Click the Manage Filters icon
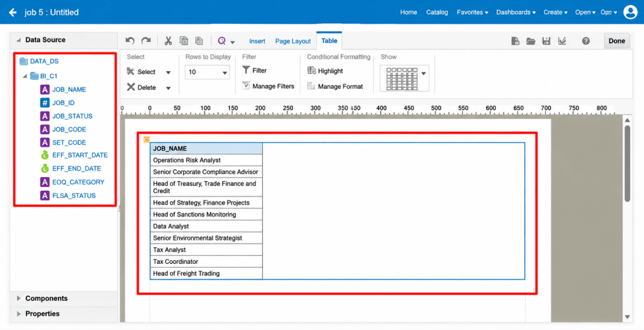Screen dimensions: 644x330 (x=246, y=86)
